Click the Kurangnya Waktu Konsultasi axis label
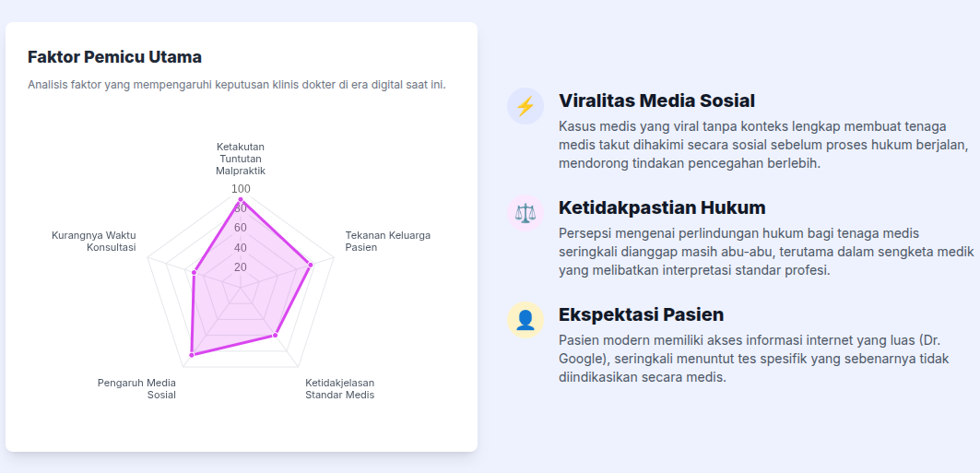 click(x=94, y=241)
